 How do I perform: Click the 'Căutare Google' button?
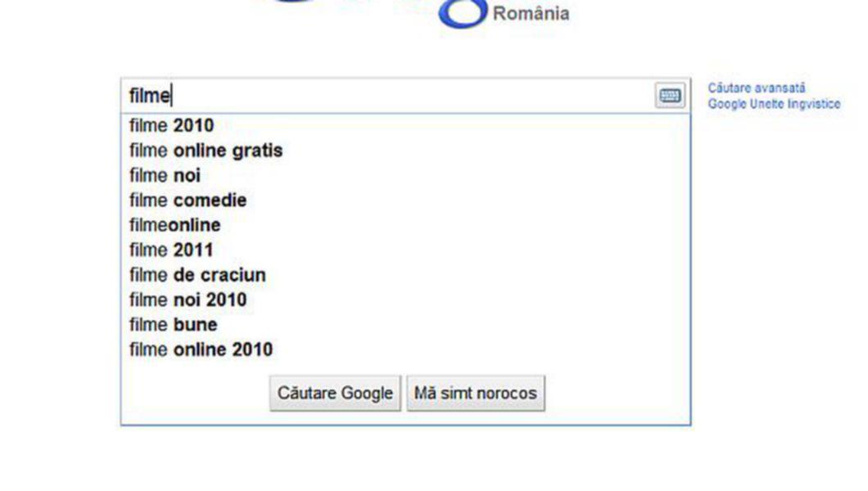tap(335, 393)
